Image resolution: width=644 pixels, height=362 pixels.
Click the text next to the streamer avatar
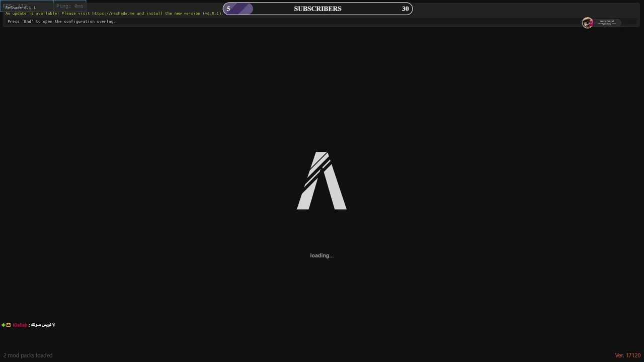coord(607,23)
